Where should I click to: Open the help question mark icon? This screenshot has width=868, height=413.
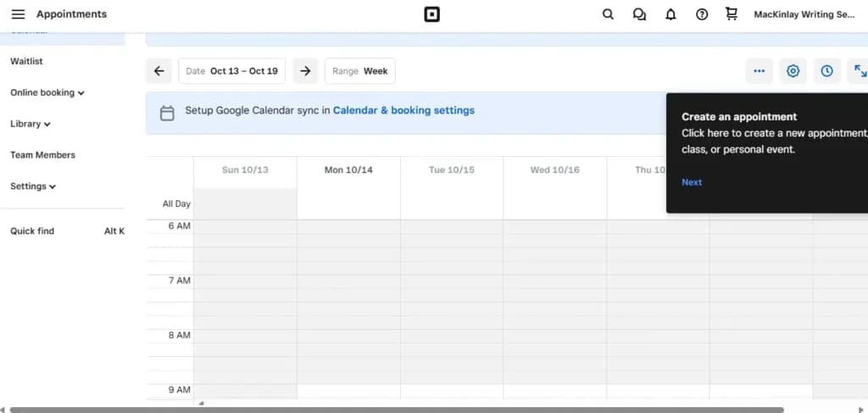tap(702, 15)
